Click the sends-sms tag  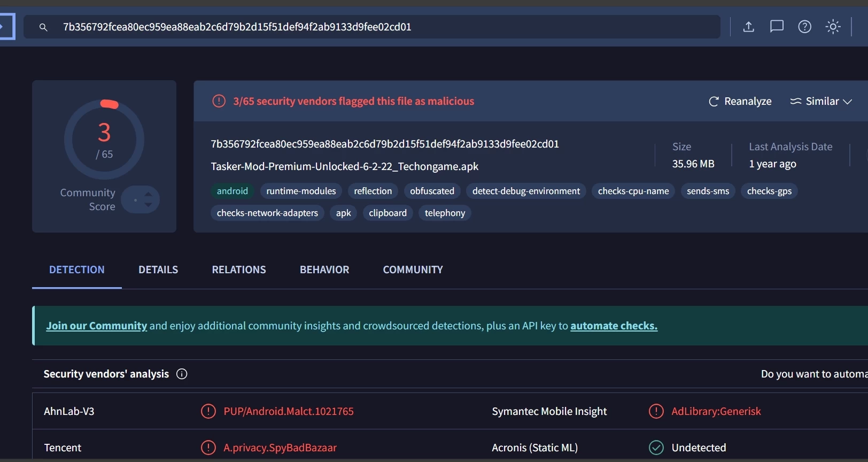tap(708, 191)
